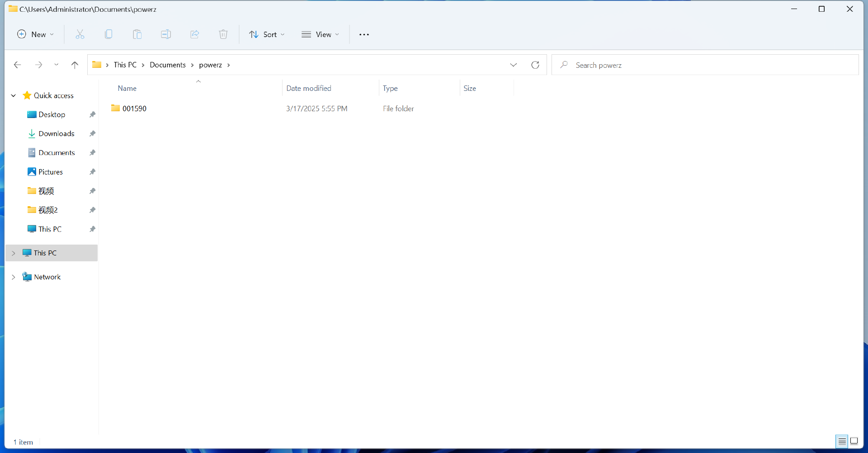
Task: Go back to the previous folder
Action: click(x=17, y=65)
